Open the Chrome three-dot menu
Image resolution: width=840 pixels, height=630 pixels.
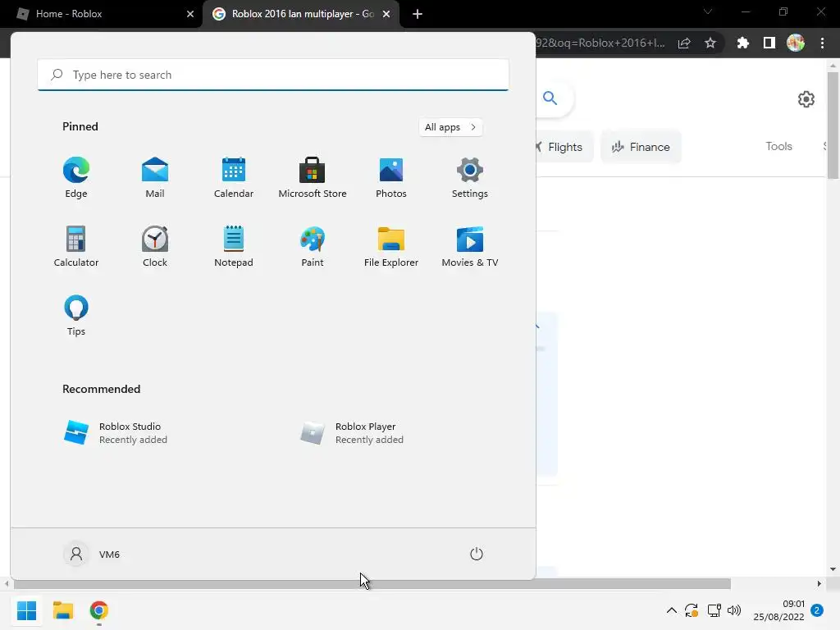click(x=822, y=43)
